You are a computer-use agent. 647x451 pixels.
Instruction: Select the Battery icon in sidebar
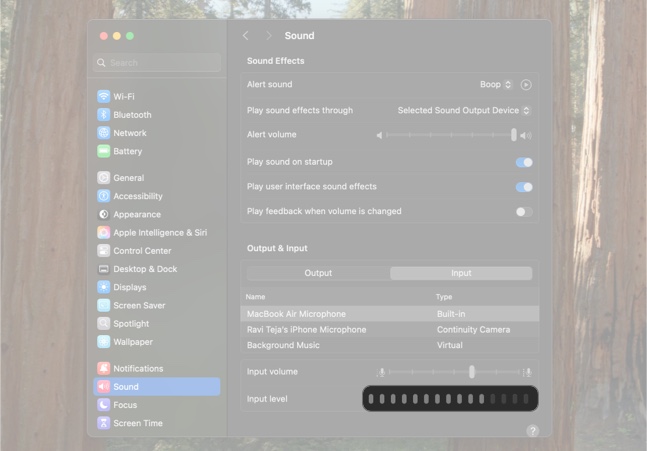[x=104, y=151]
